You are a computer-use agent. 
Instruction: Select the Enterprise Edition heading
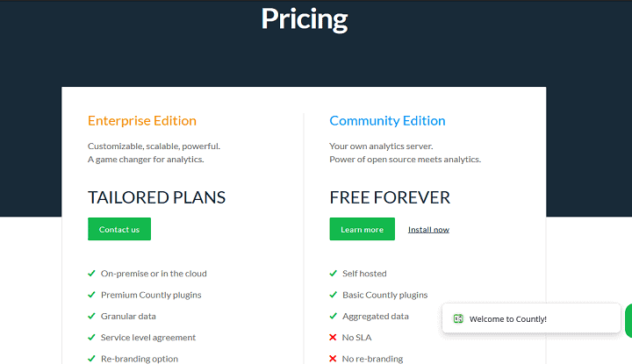(x=142, y=121)
